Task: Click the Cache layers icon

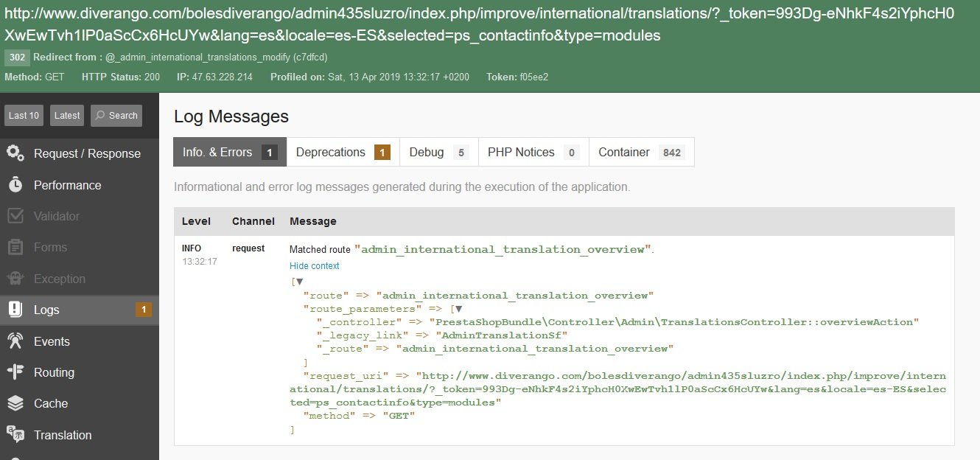Action: (x=15, y=403)
